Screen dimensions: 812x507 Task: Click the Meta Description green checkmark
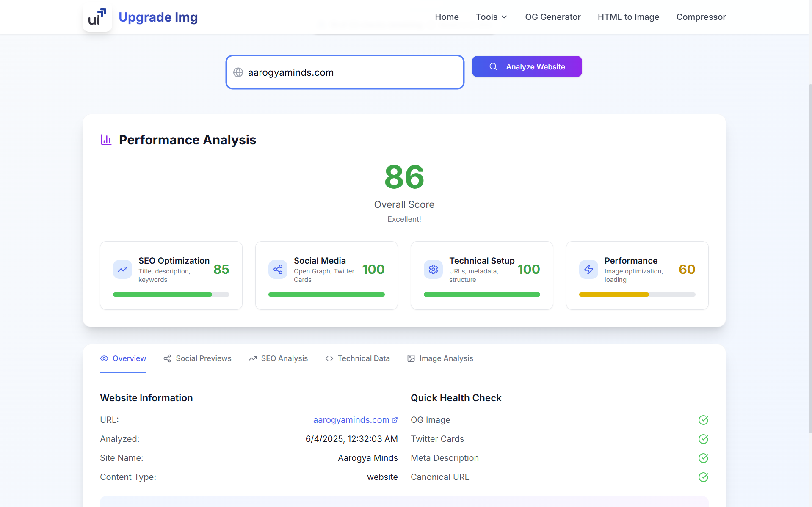click(x=703, y=458)
